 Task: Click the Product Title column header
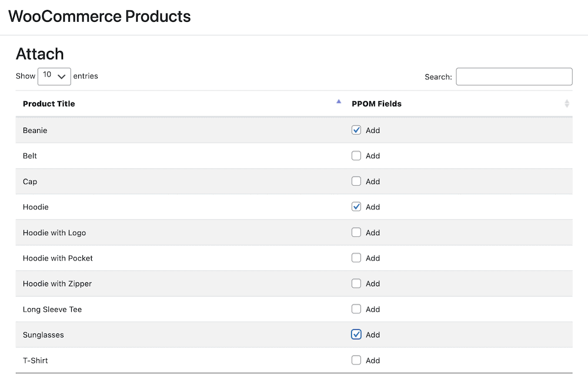[49, 104]
